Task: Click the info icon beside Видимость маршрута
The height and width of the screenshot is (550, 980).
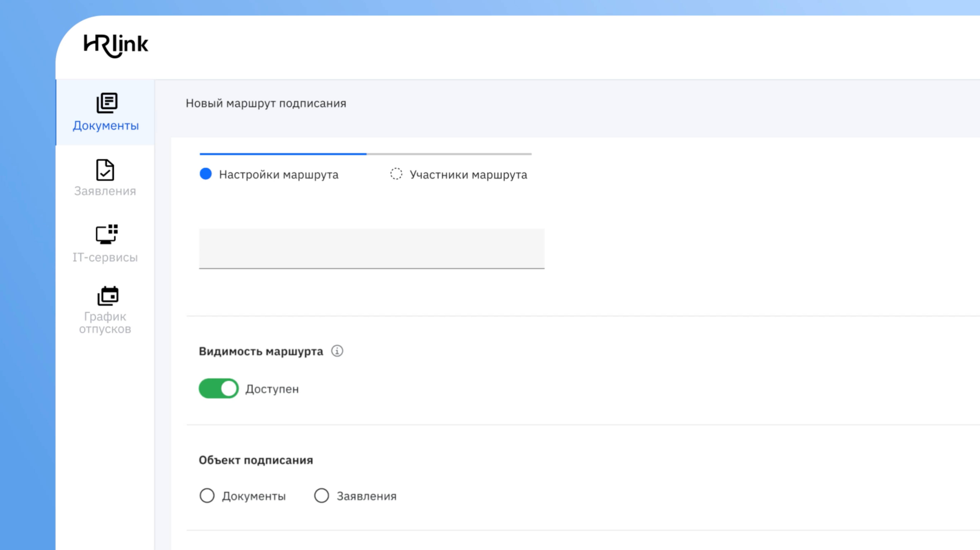Action: (x=337, y=351)
